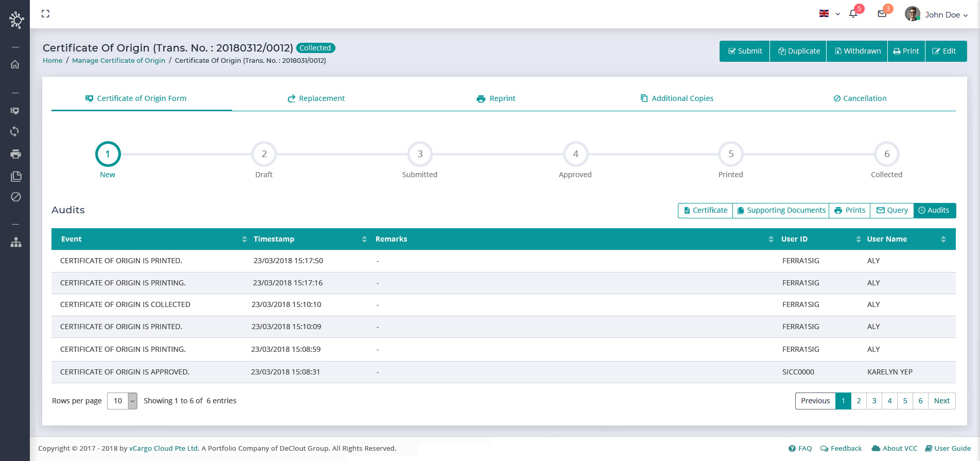Screen dimensions: 980x461
Task: Click the cancellation icon in left sidebar
Action: click(x=16, y=197)
